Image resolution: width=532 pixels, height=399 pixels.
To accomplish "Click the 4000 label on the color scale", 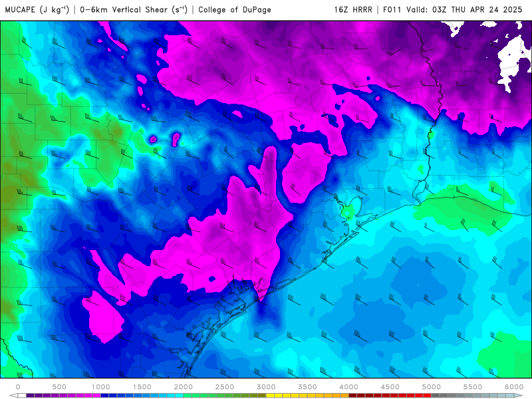I will [x=348, y=387].
